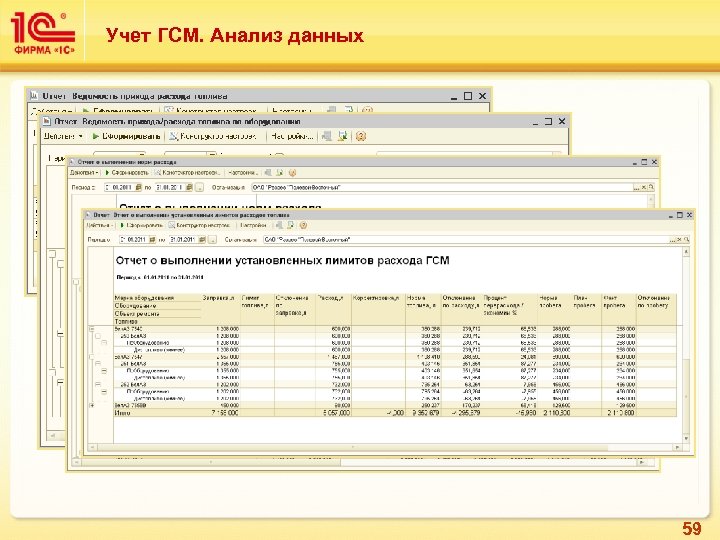Image resolution: width=720 pixels, height=540 pixels.
Task: Click report icon in Ведомость прихода/расхода топлива title bar
Action: 34,96
